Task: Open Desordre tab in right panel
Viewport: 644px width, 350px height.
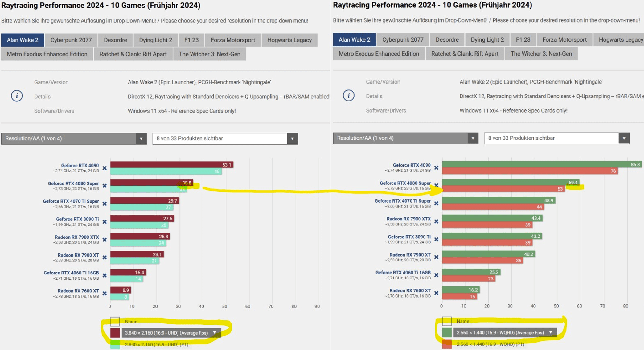Action: click(447, 40)
